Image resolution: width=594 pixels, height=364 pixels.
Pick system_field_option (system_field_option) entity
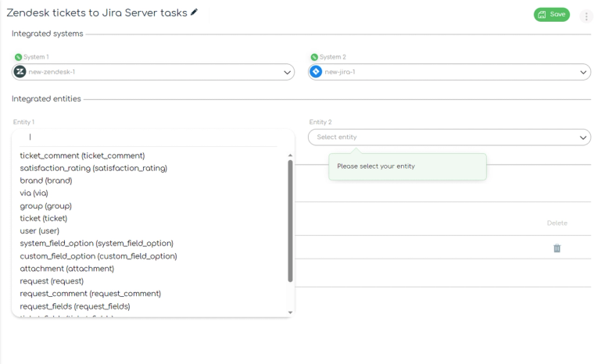click(97, 244)
